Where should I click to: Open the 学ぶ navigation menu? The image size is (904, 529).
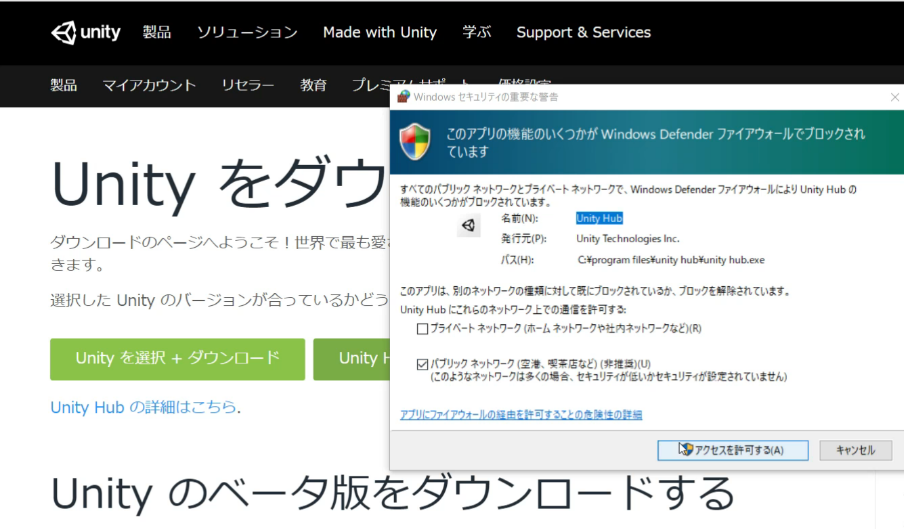click(x=477, y=32)
